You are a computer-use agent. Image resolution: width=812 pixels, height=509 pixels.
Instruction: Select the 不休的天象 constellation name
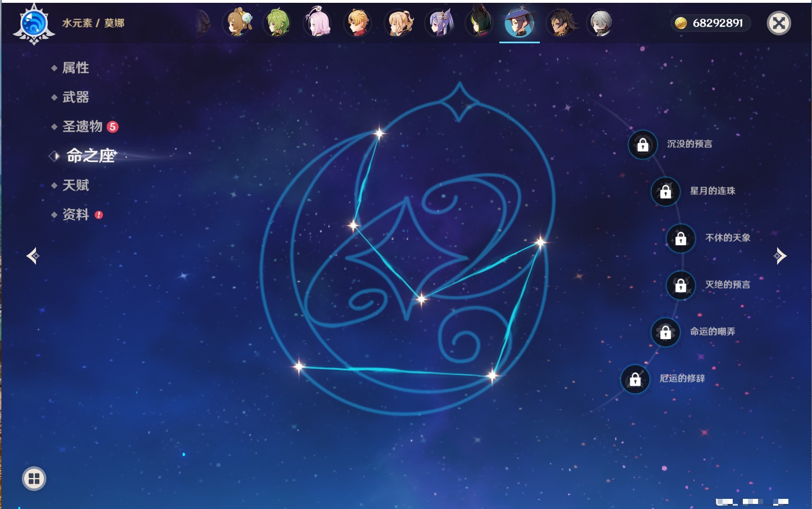tap(728, 237)
